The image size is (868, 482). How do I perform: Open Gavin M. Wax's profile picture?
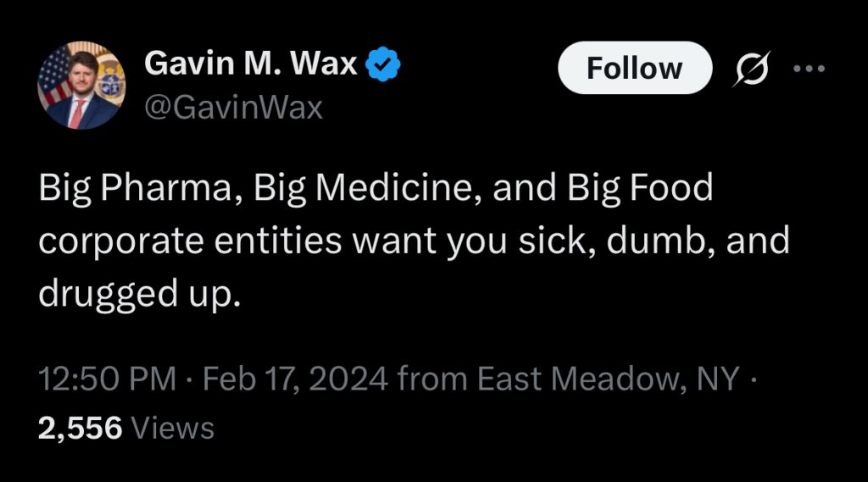(x=81, y=86)
